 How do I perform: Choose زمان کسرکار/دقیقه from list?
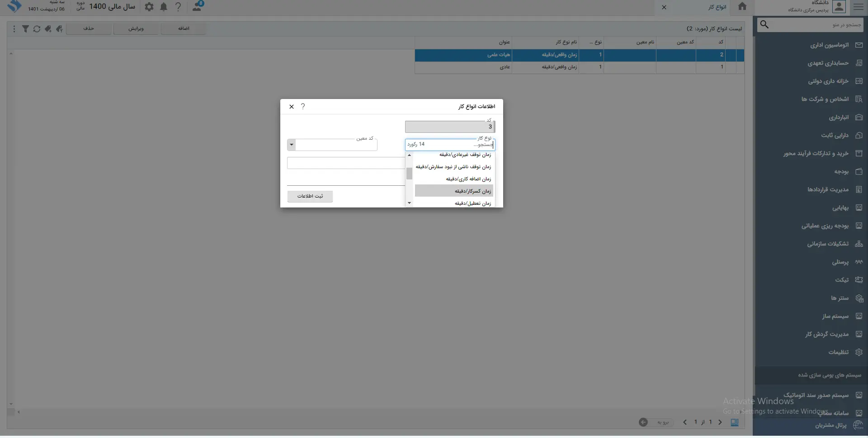coord(454,191)
